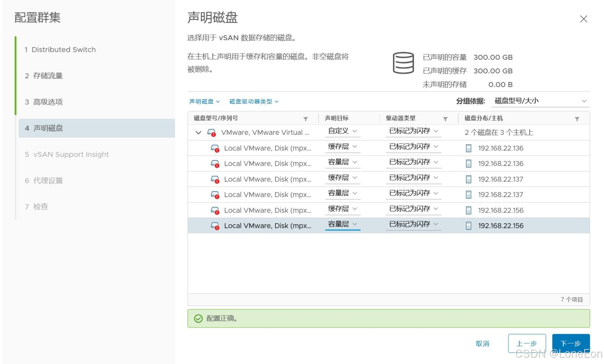Collapse the VMware Virtual disk group row
The height and width of the screenshot is (364, 604).
[198, 132]
